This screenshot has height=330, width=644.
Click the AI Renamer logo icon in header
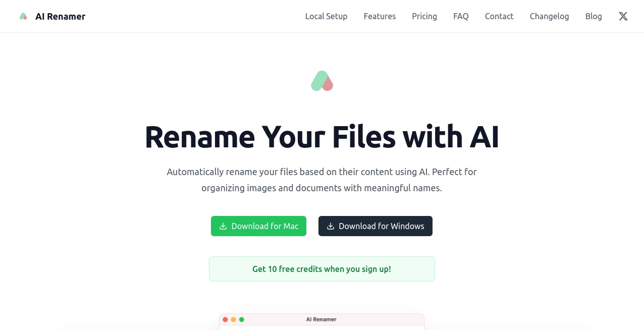(23, 16)
